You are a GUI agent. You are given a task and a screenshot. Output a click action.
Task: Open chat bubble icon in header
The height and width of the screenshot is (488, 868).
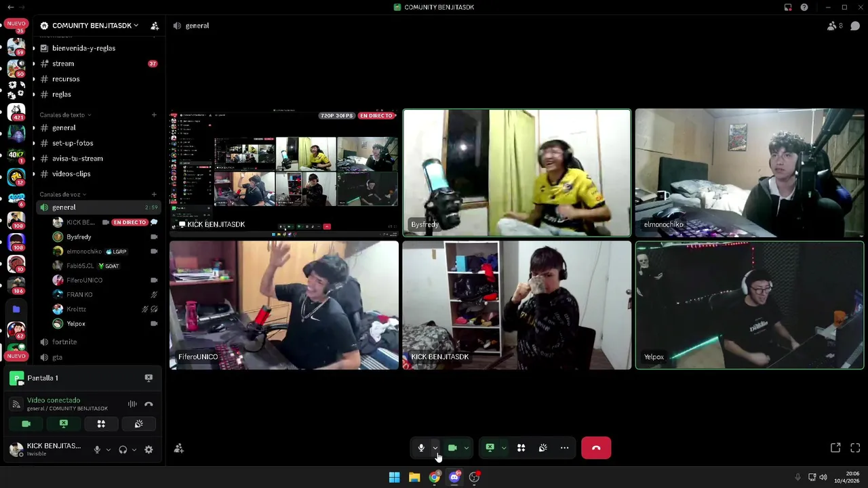[x=855, y=26]
